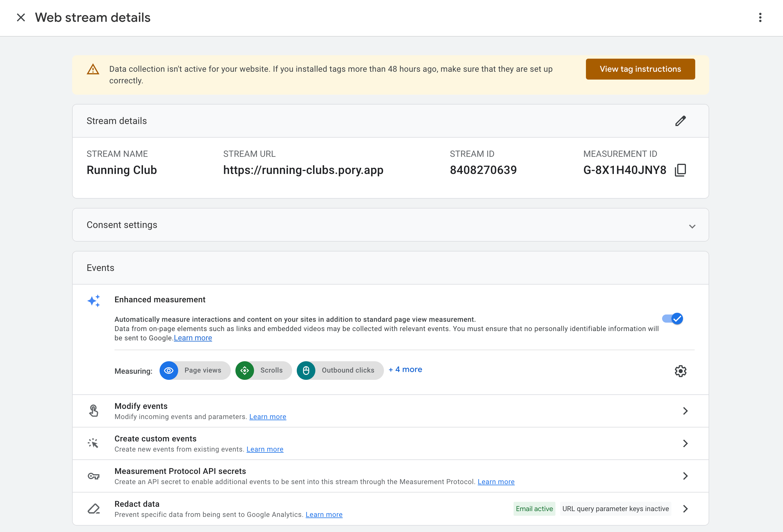Click the Email active status badge
Screen dimensions: 783x532
pyautogui.click(x=534, y=509)
